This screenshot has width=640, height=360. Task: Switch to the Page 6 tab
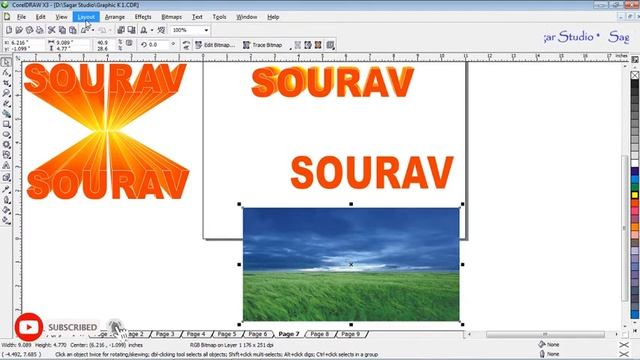[258, 334]
